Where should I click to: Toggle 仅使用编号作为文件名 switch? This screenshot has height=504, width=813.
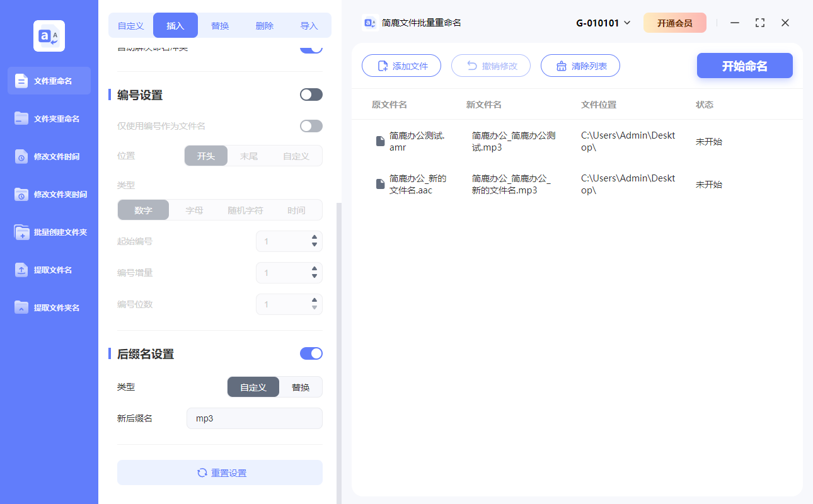tap(311, 126)
